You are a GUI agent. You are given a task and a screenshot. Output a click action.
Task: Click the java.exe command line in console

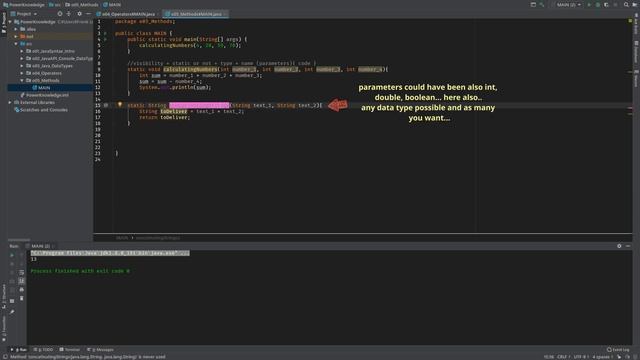tap(110, 253)
